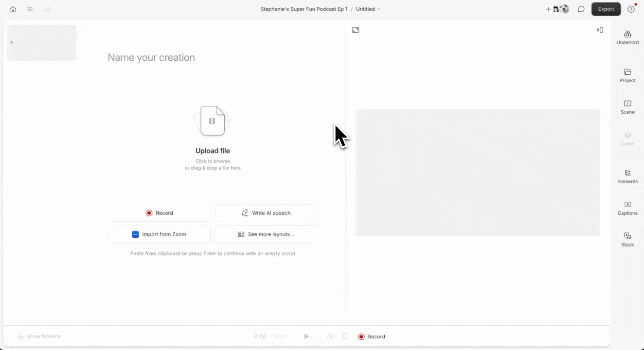Open the Scene properties panel

pos(627,107)
